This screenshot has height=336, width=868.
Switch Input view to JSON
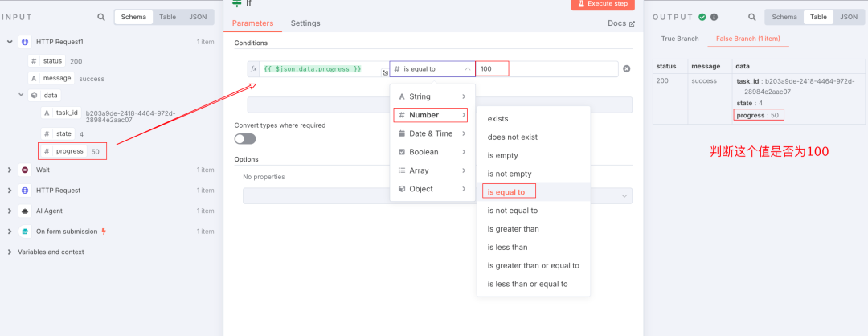[x=199, y=17]
